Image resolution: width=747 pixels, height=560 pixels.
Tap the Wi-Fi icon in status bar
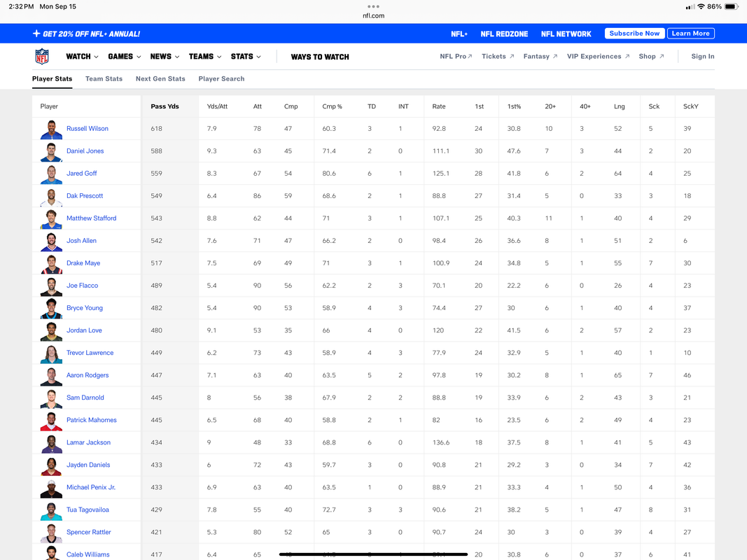click(x=701, y=7)
